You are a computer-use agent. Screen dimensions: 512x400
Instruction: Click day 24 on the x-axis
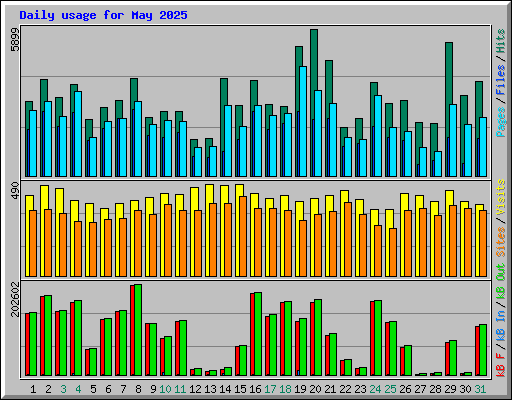coord(375,389)
